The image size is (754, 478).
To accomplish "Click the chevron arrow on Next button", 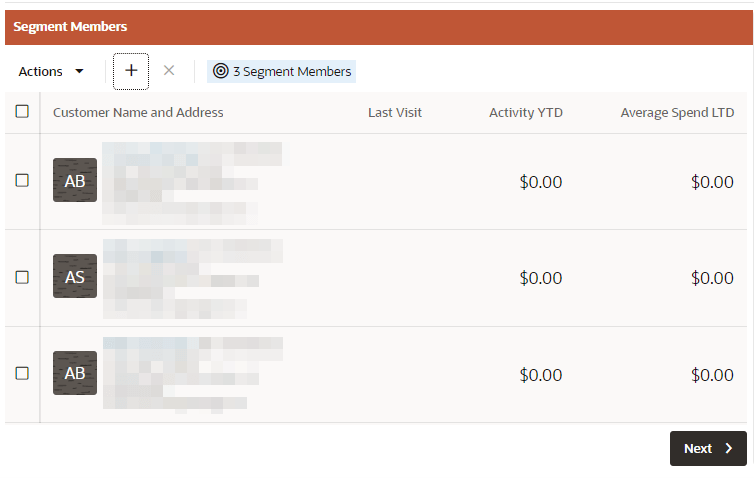I will (729, 448).
